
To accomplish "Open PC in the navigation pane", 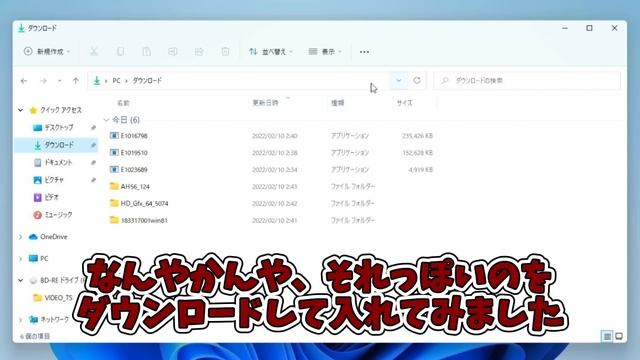I will click(x=44, y=259).
